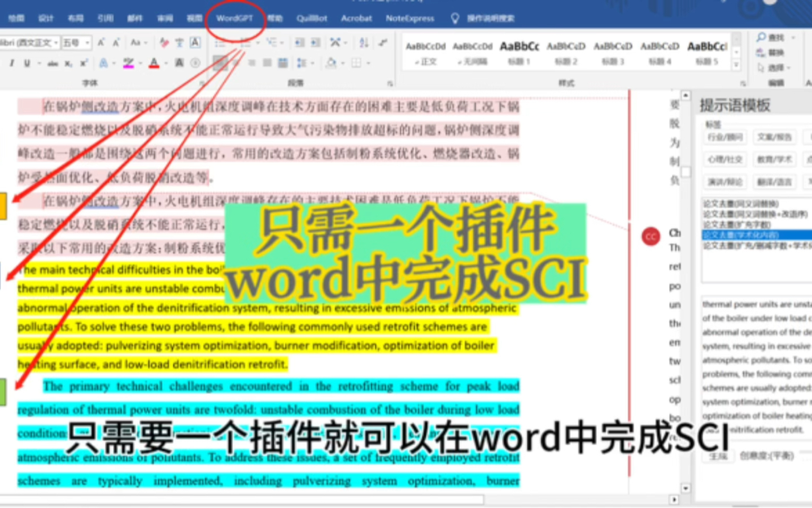The width and height of the screenshot is (812, 508).
Task: Open text effects letter A icon
Action: 103,63
